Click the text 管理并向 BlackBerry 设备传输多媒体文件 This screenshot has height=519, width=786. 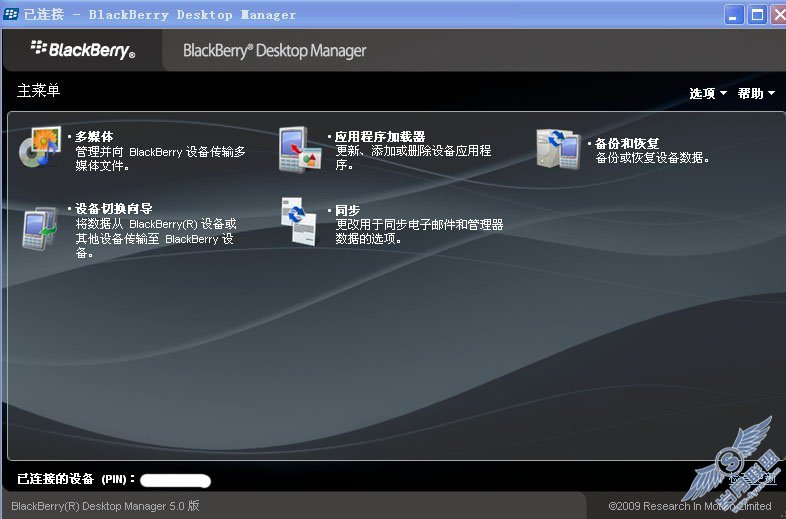[160, 158]
